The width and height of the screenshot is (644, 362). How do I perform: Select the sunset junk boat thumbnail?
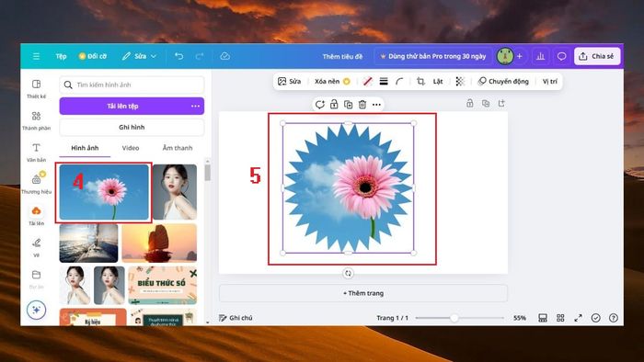(159, 243)
